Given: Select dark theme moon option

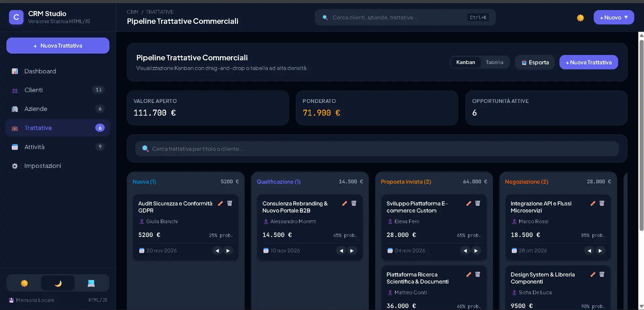Looking at the screenshot, I should pyautogui.click(x=58, y=283).
